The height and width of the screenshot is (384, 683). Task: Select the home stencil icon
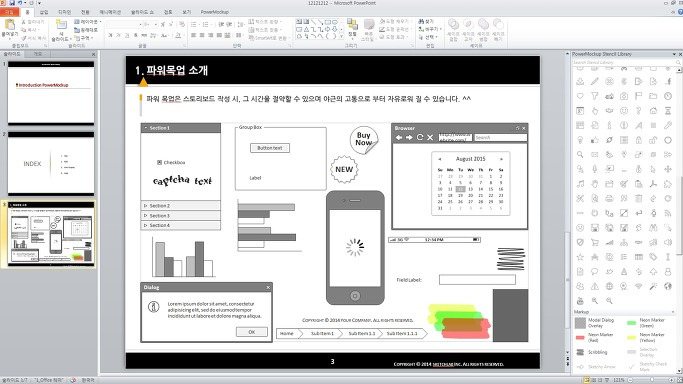(x=653, y=111)
